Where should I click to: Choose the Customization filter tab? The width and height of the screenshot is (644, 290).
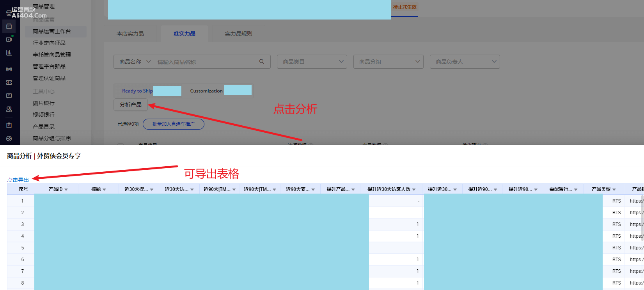[x=206, y=91]
